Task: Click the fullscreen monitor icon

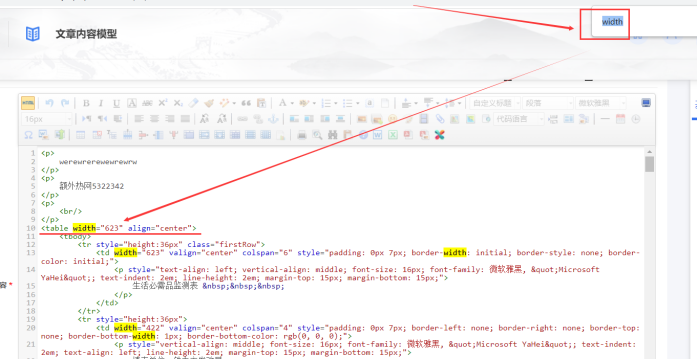Action: [x=645, y=103]
